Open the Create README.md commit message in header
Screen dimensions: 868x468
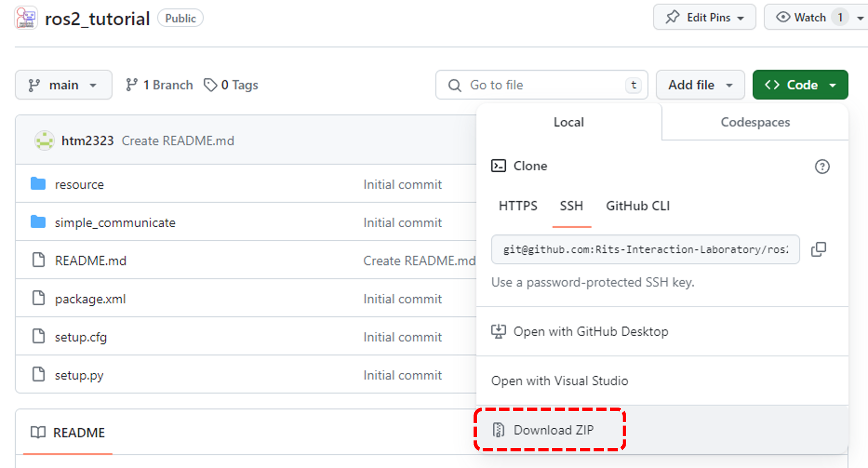178,141
